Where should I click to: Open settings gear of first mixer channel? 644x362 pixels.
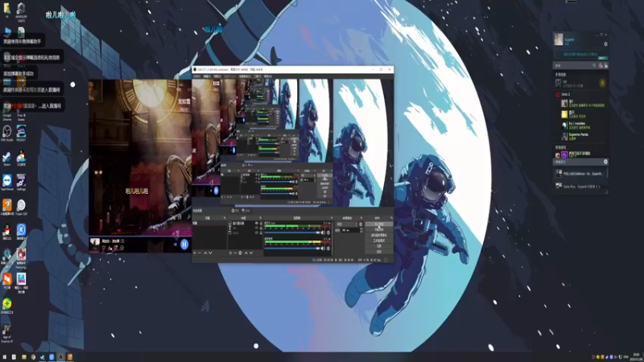click(x=328, y=232)
